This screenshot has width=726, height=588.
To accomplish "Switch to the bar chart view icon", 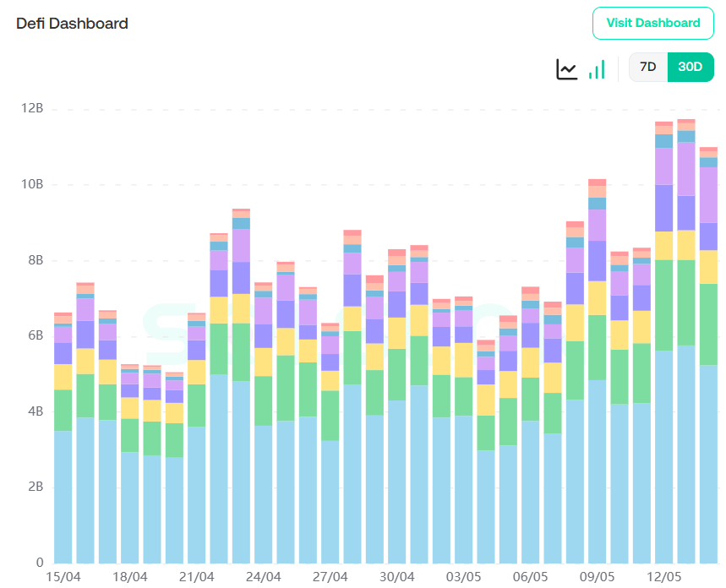I will pyautogui.click(x=597, y=68).
